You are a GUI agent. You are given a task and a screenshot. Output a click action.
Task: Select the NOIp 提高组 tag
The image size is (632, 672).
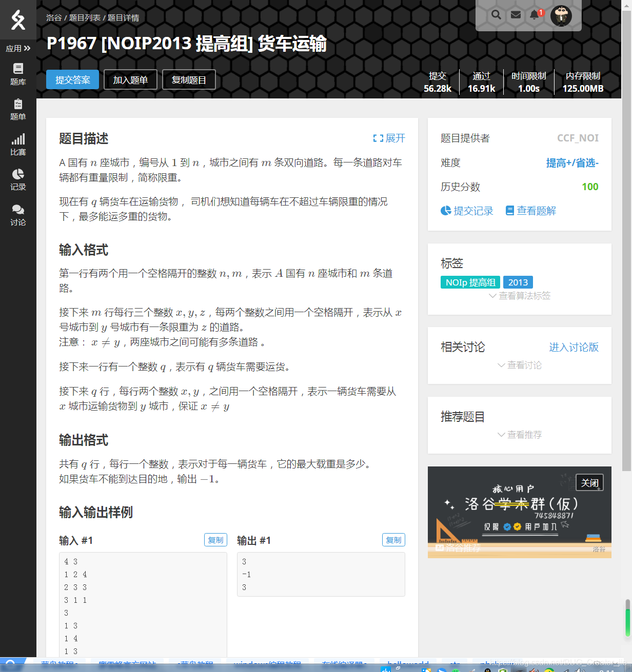(470, 282)
